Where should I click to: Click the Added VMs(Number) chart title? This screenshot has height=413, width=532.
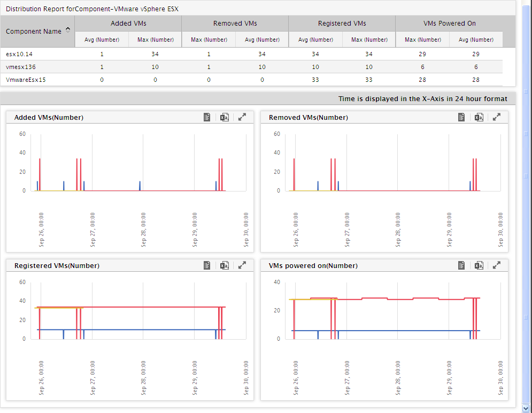pos(49,117)
